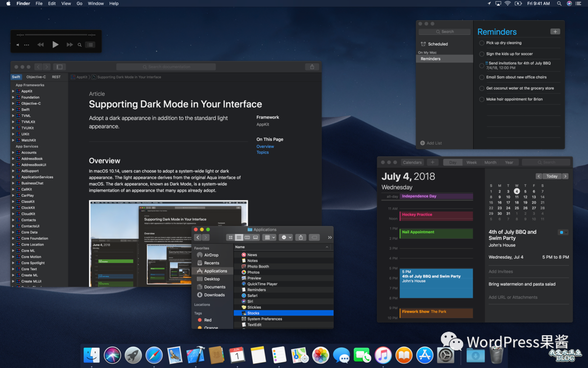
Task: Click the mini player volume speaker icon
Action: pyautogui.click(x=18, y=45)
